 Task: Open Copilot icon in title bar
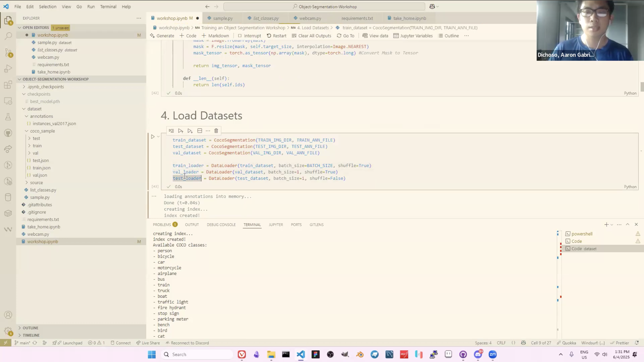432,7
